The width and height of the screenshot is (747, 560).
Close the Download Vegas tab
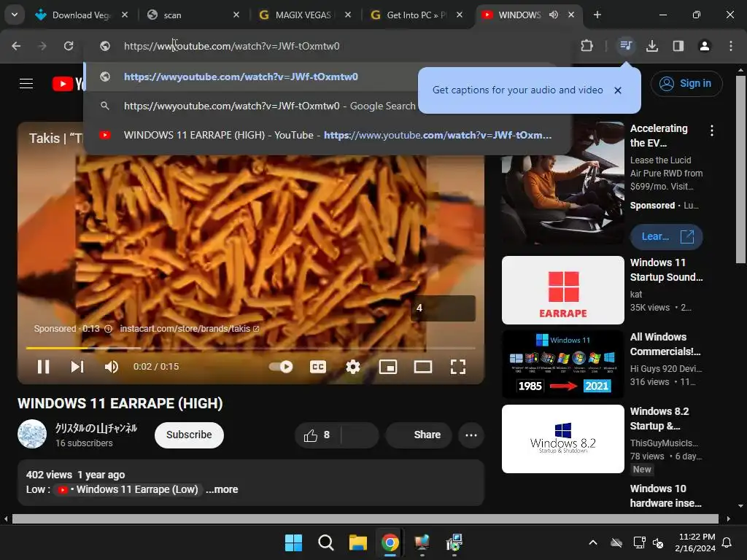[x=125, y=15]
